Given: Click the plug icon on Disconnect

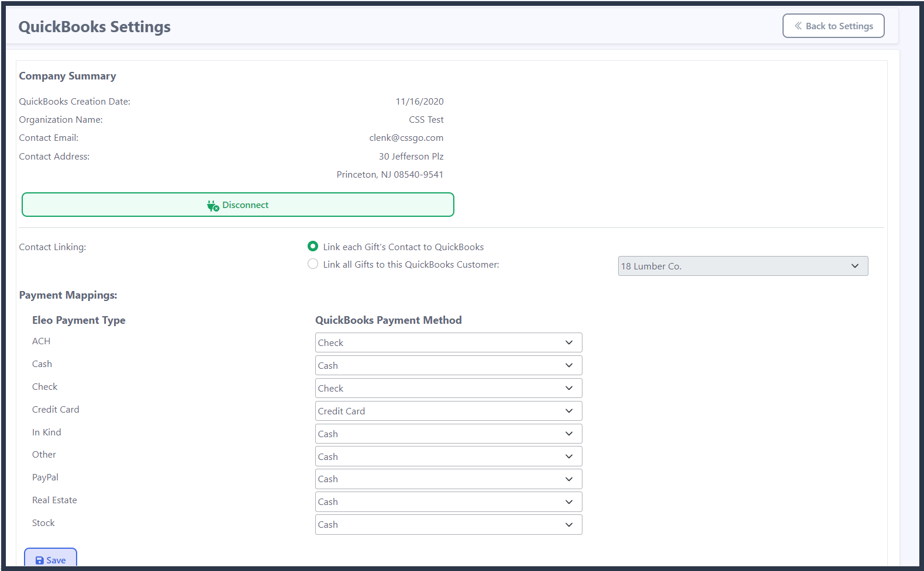Looking at the screenshot, I should pyautogui.click(x=213, y=206).
